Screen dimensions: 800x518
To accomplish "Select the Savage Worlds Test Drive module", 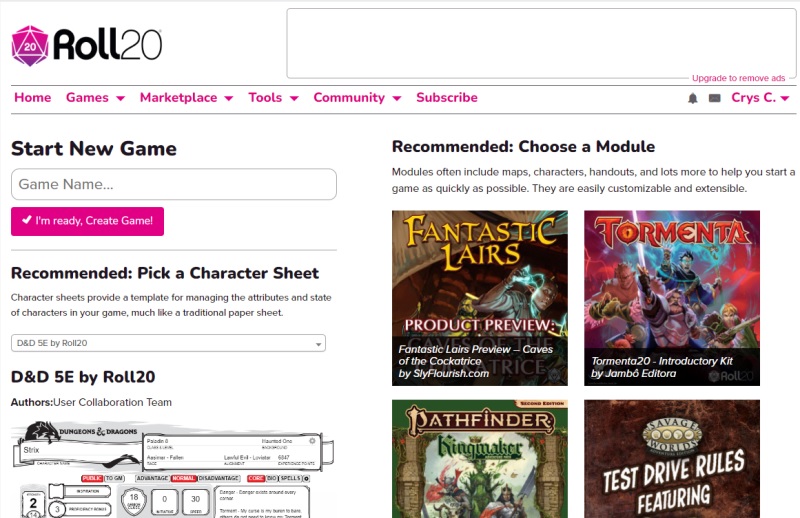I will pos(672,459).
